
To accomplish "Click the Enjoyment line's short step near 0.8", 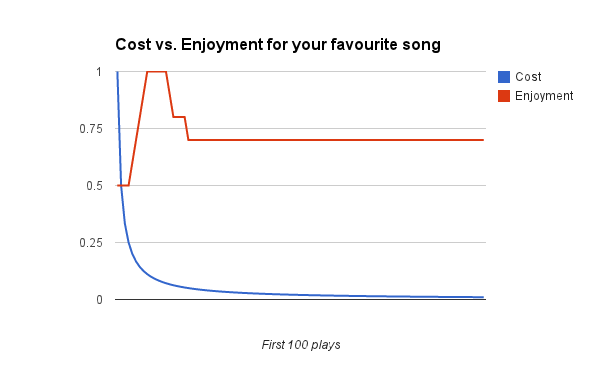I will [179, 117].
